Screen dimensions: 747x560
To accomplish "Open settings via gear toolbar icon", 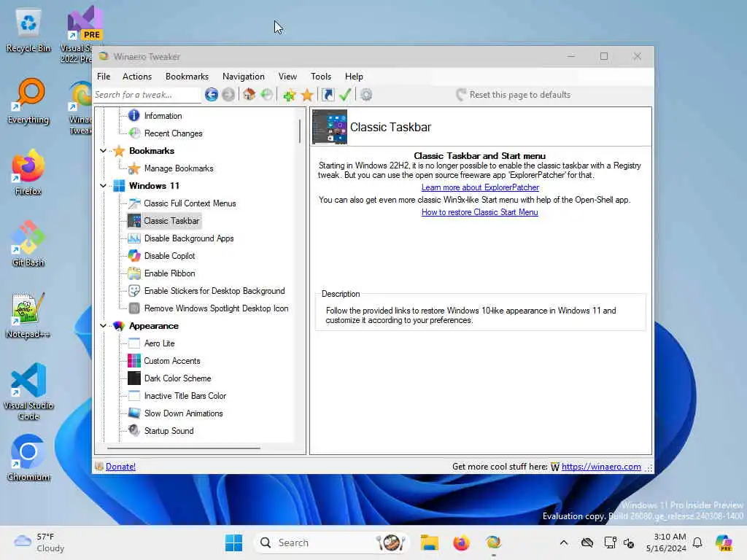I will (366, 95).
